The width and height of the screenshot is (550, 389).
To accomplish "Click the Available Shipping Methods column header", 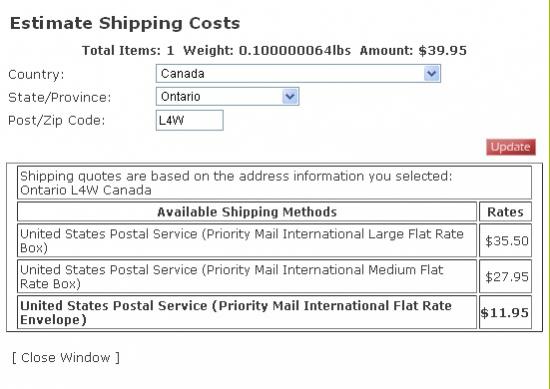I will click(247, 212).
